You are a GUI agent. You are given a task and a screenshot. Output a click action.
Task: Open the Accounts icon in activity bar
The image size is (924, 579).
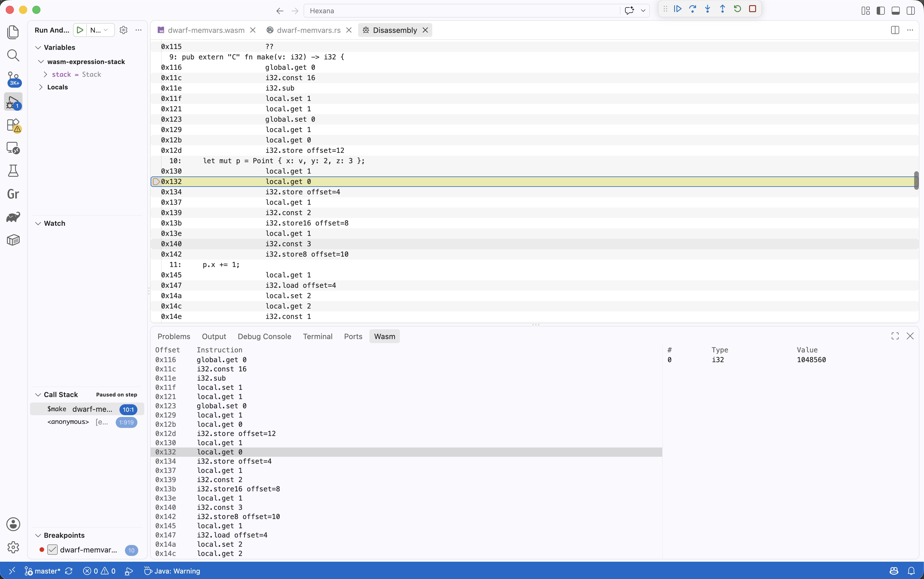point(13,524)
